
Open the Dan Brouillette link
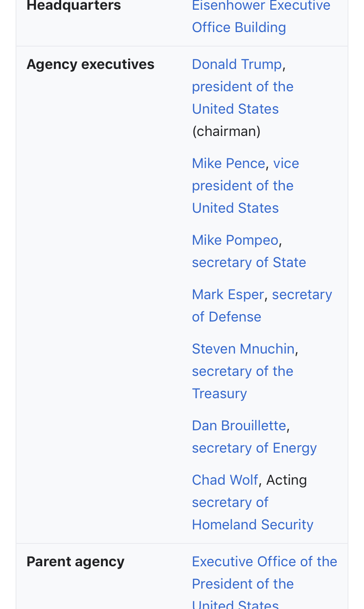pos(239,426)
